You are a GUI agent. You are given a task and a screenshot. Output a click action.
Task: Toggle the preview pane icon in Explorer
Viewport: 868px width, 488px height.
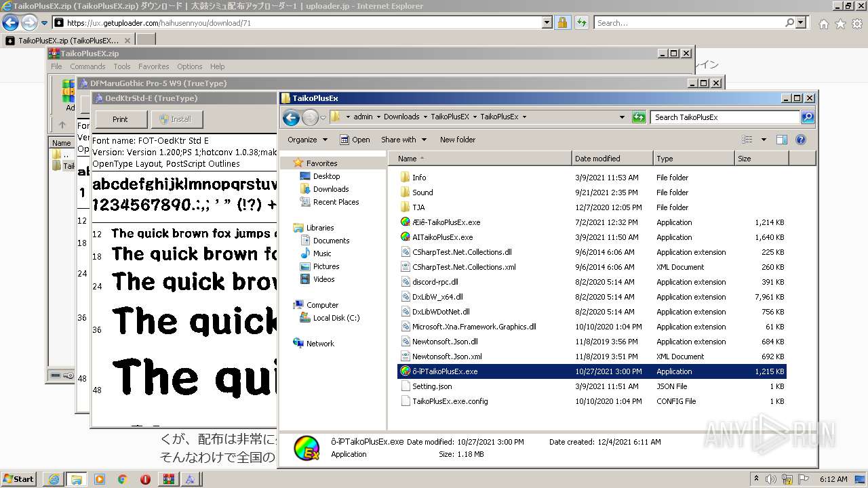(781, 140)
